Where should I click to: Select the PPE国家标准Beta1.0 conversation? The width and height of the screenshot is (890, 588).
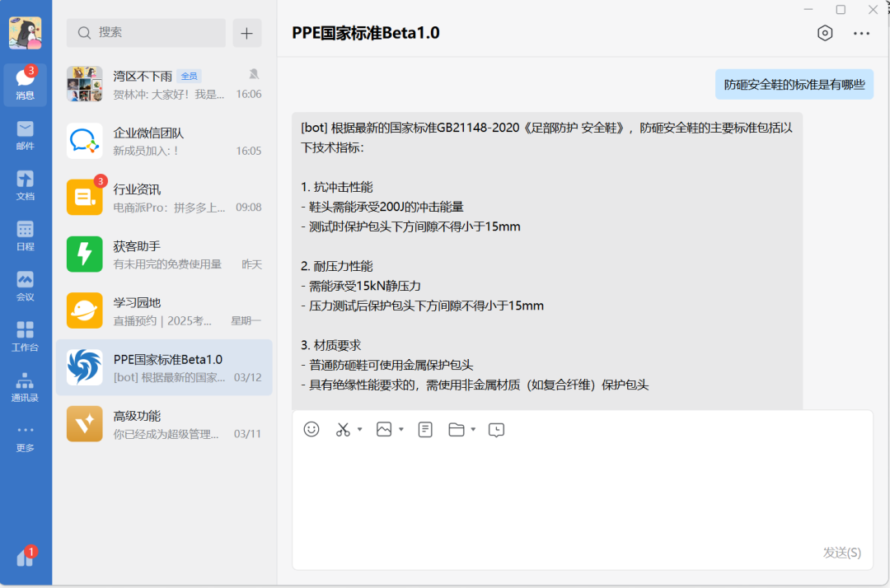click(164, 367)
